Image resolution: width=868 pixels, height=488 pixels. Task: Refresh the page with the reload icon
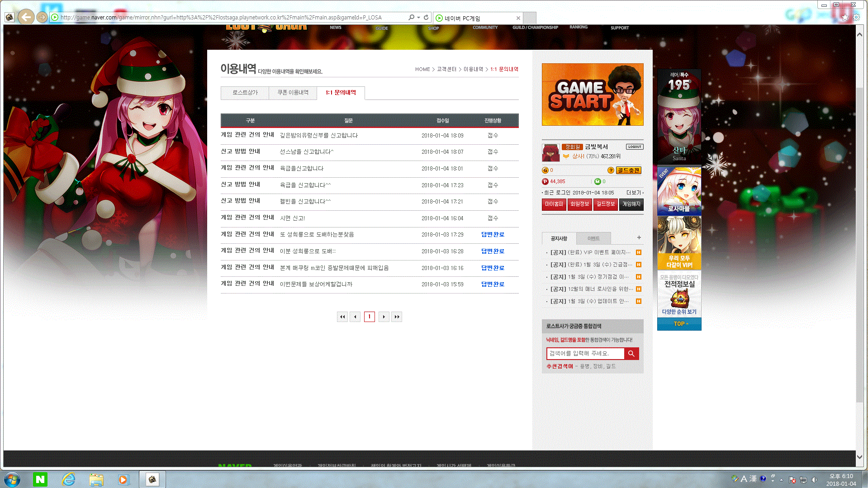pos(426,17)
